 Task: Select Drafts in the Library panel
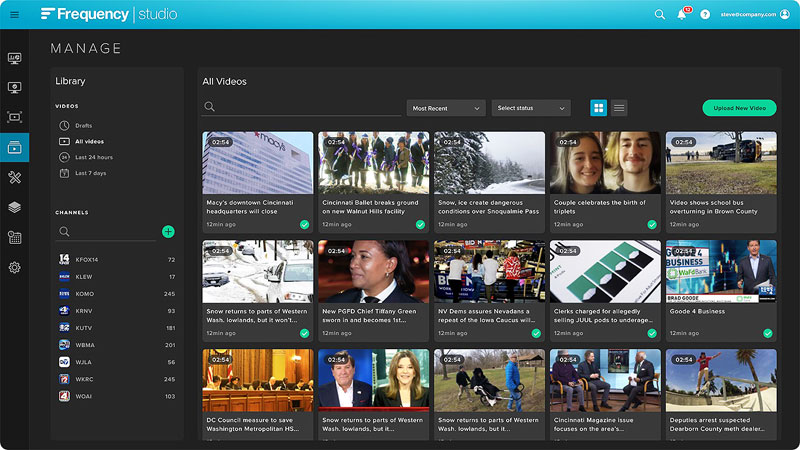click(83, 125)
